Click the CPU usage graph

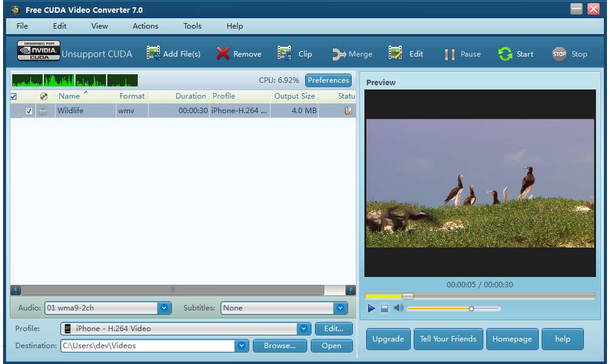point(75,80)
